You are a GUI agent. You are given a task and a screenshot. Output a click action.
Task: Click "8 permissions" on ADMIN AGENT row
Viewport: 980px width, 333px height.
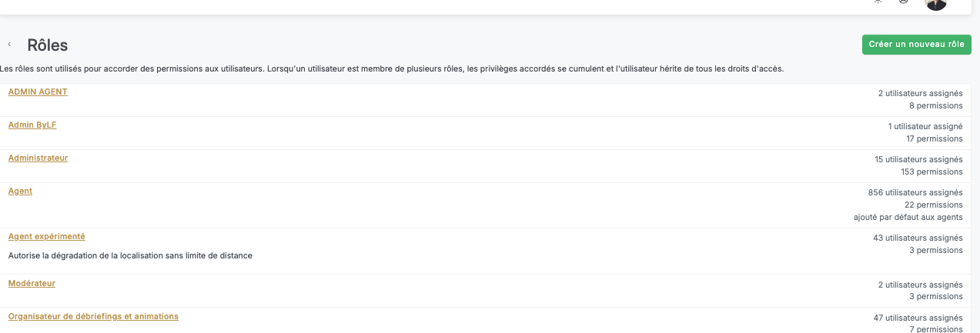[x=936, y=106]
